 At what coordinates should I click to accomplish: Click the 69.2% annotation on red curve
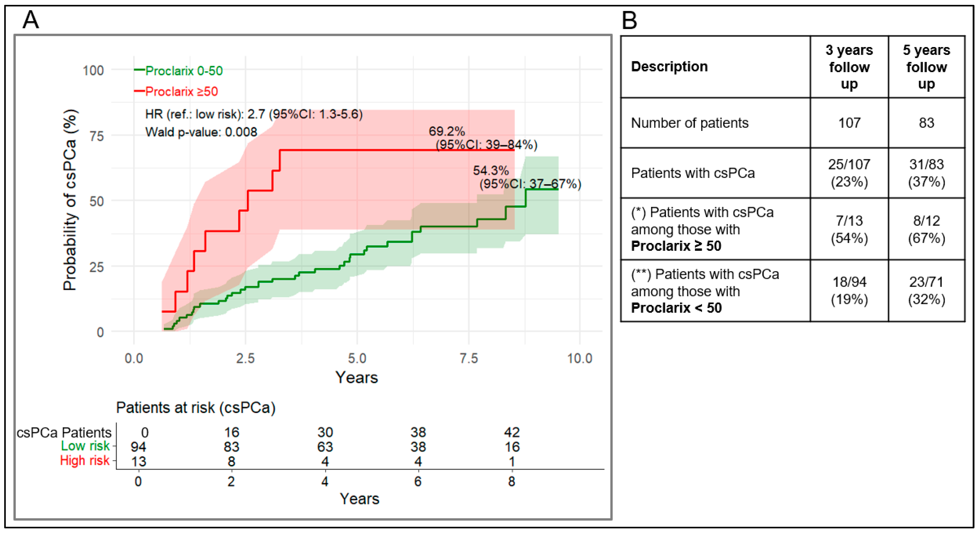tap(447, 131)
